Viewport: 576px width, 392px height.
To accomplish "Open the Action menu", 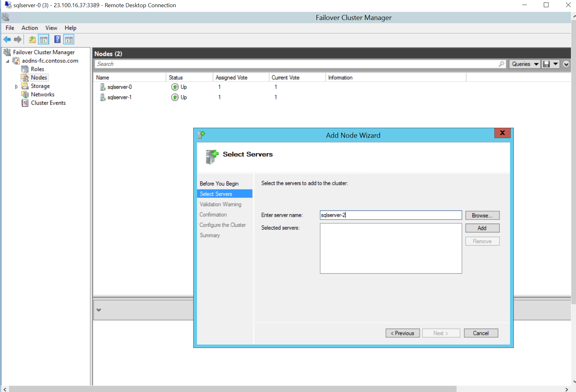I will point(29,28).
